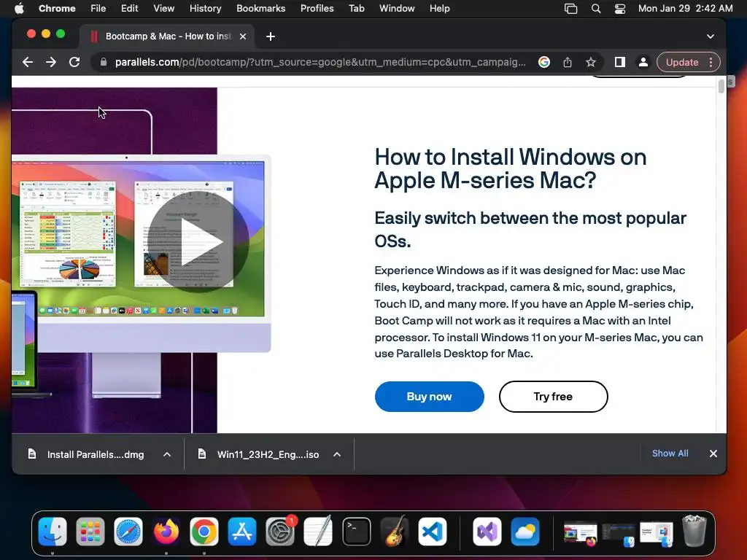Open the Profiles menu
Viewport: 747px width, 560px height.
317,9
